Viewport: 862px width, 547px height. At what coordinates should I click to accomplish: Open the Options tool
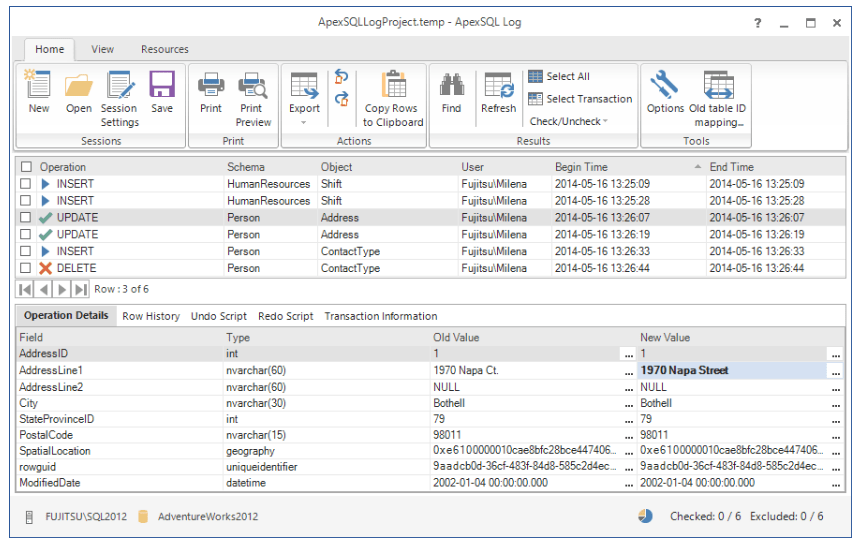[x=665, y=92]
